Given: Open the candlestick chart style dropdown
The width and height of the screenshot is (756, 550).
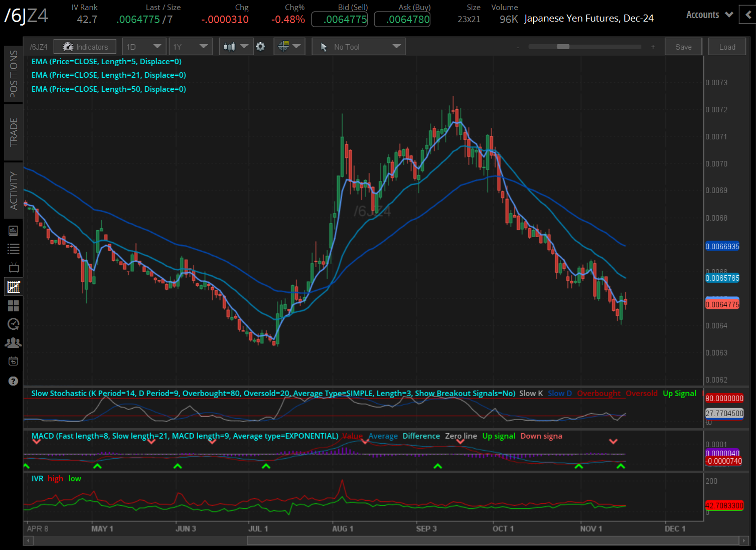Looking at the screenshot, I should tap(235, 47).
